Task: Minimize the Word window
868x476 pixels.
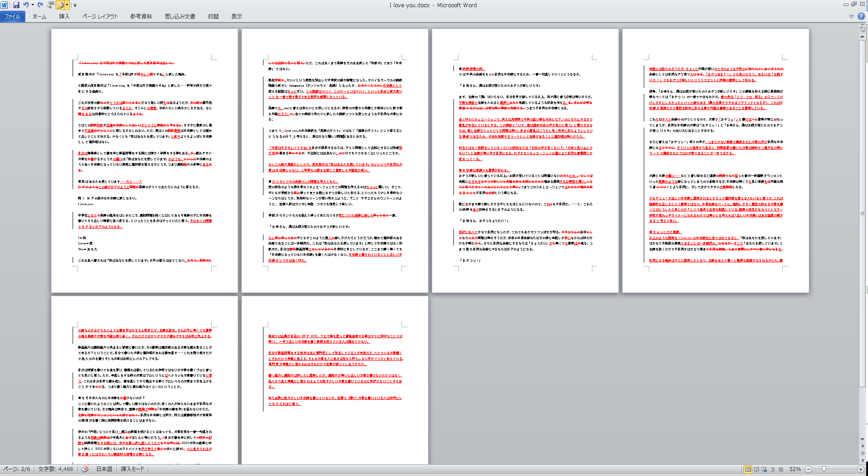Action: [846, 5]
